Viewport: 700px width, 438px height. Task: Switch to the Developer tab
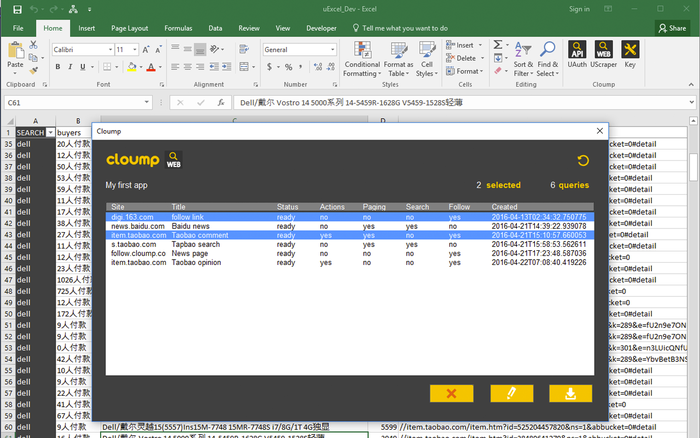pos(321,28)
